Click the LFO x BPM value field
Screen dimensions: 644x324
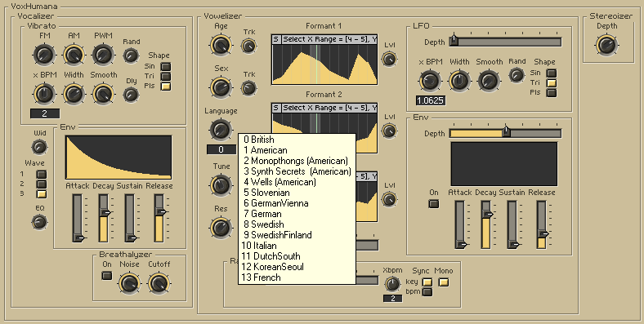(430, 100)
